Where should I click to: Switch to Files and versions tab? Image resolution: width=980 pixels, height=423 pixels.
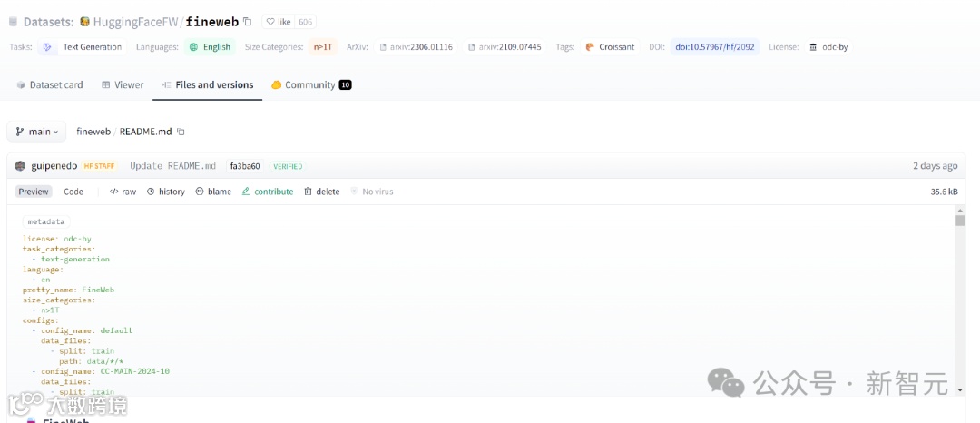[208, 85]
